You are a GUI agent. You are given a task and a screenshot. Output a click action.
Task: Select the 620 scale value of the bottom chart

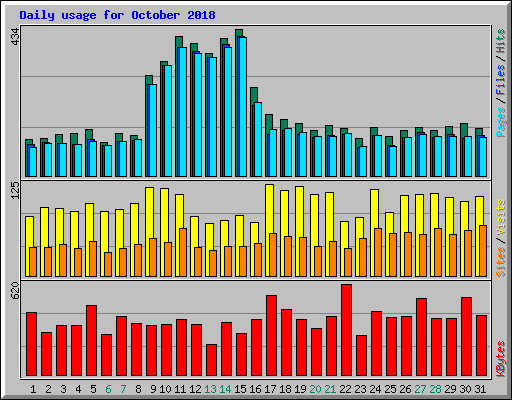(15, 291)
